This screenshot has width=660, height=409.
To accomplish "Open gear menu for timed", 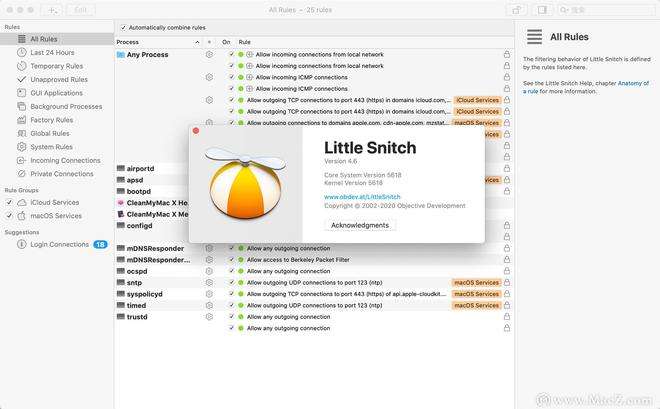I will coord(209,305).
